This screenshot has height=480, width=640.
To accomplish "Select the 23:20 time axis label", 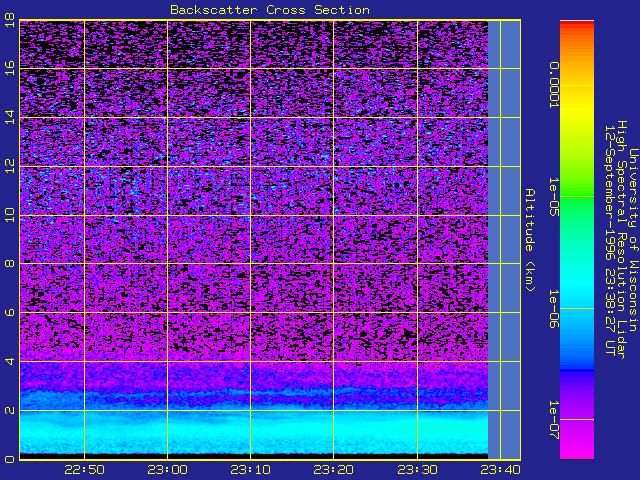I will [x=334, y=470].
